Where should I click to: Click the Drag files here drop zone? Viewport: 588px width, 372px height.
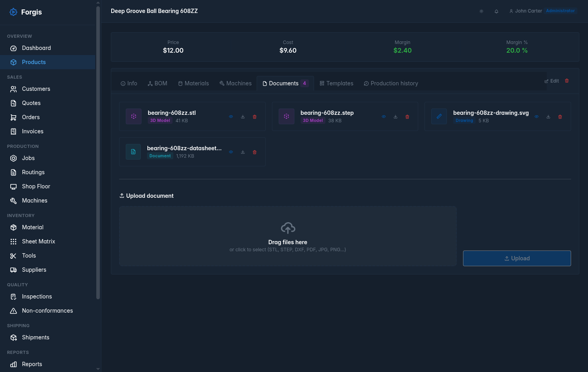(288, 236)
